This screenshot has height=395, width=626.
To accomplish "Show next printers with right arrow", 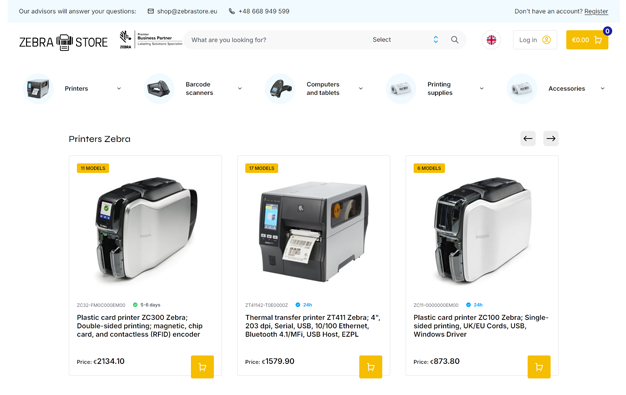I will (551, 139).
